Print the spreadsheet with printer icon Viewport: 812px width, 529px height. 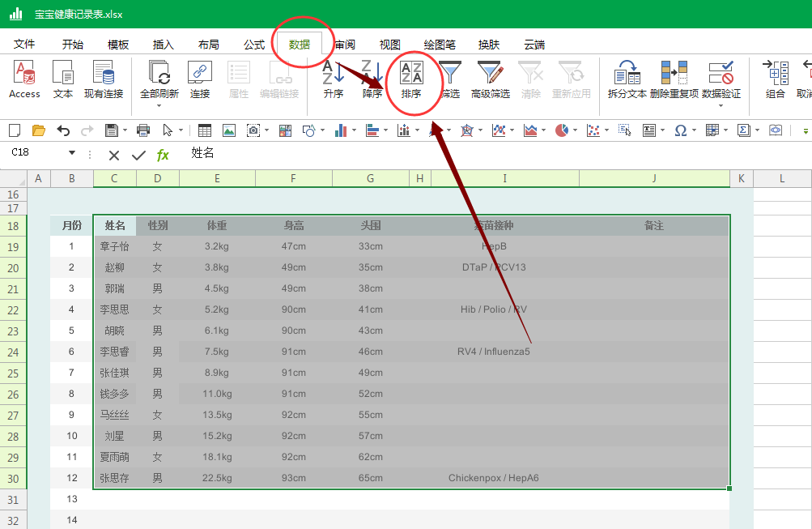(x=143, y=130)
